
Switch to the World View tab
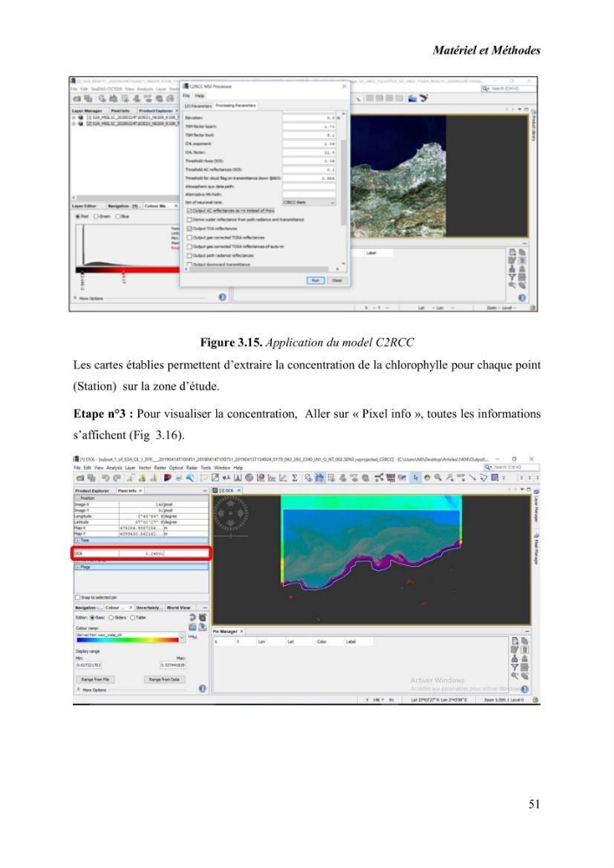point(178,608)
